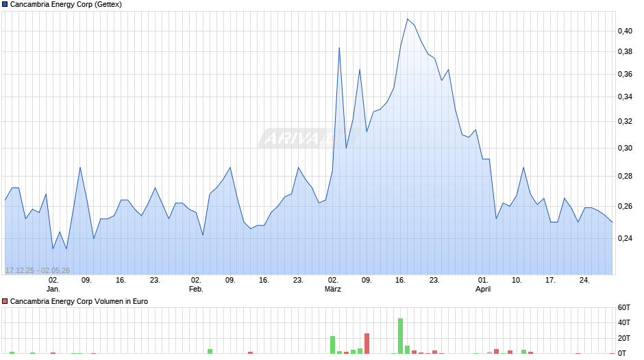644x360 pixels.
Task: Click the '24.' date label in April
Action: point(584,280)
